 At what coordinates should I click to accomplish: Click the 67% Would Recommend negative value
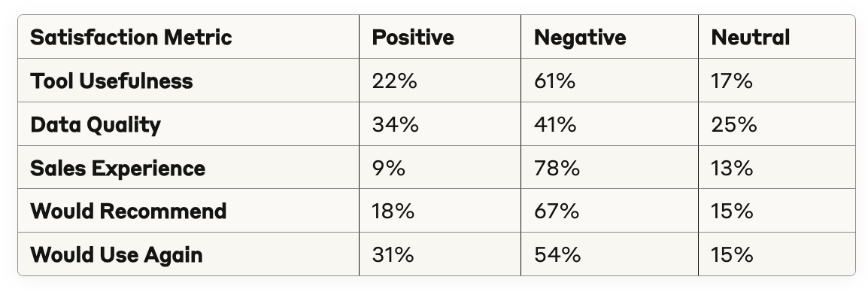pos(557,211)
